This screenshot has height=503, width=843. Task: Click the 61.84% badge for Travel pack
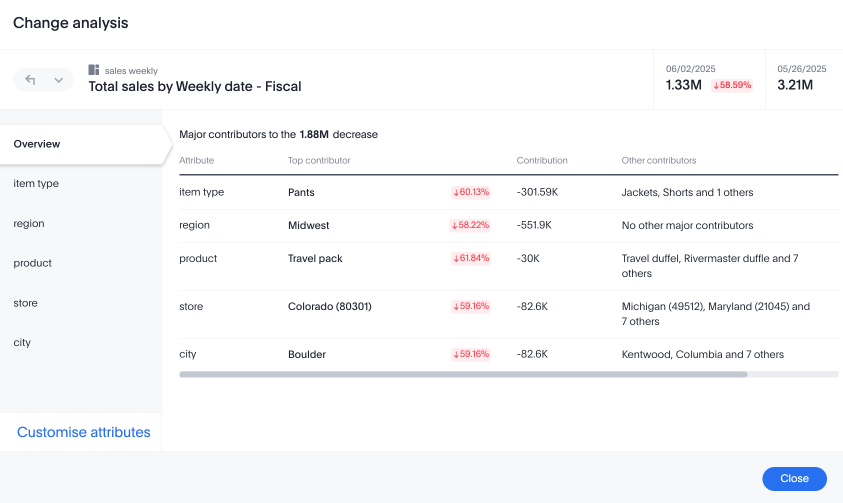click(471, 259)
